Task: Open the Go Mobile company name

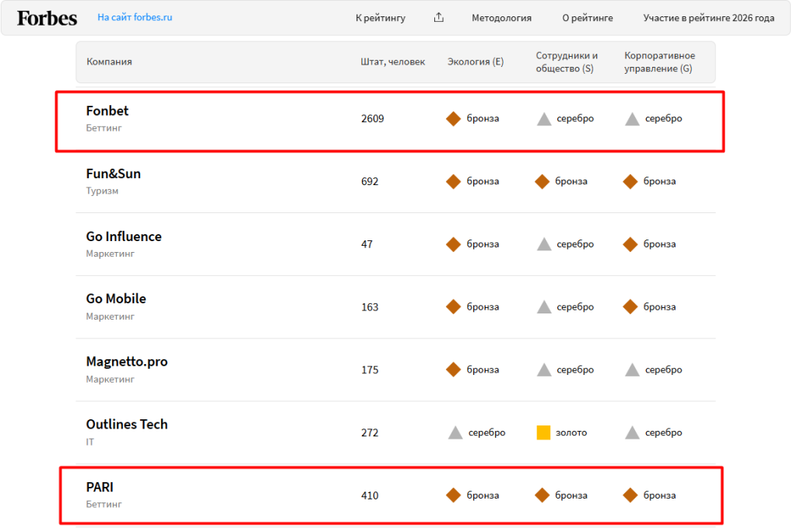Action: 116,299
